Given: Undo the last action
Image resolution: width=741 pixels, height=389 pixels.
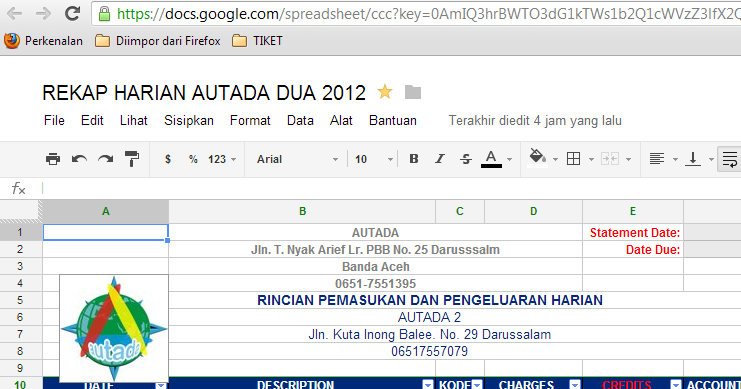Looking at the screenshot, I should (x=79, y=159).
